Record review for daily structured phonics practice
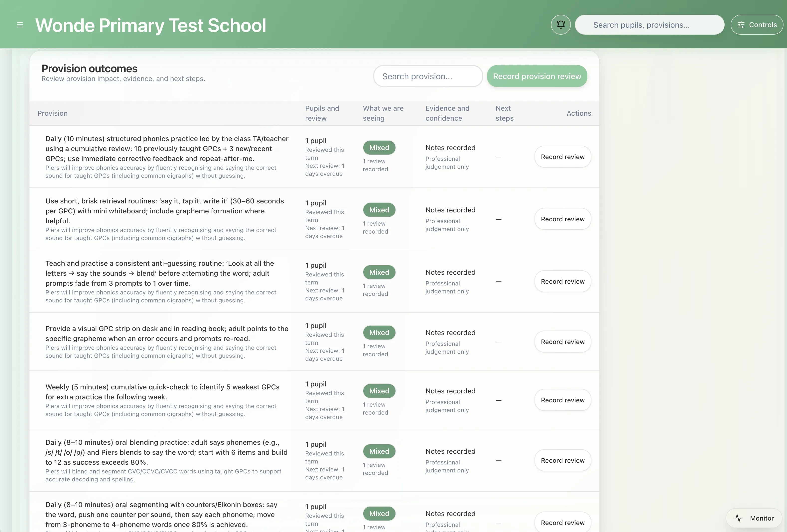This screenshot has width=787, height=532. 562,157
